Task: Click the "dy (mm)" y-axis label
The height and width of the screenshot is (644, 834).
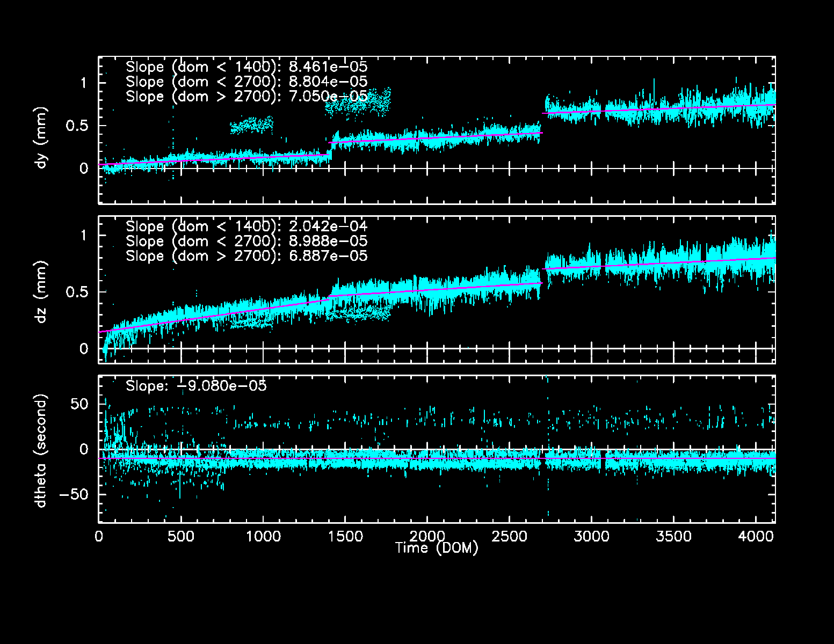Action: (42, 138)
